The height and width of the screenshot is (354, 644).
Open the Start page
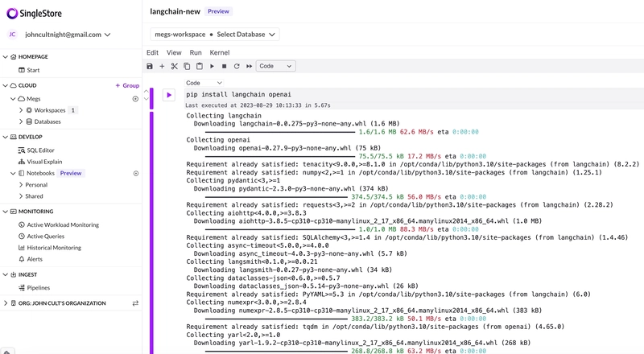coord(29,70)
